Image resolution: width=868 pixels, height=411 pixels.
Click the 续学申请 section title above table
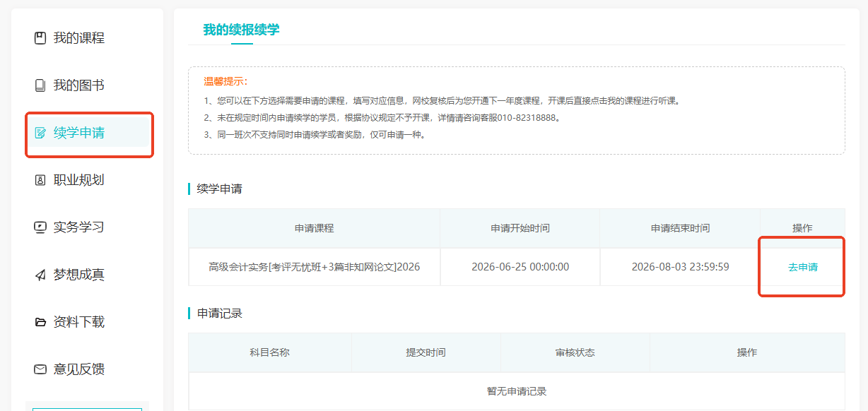click(x=219, y=189)
